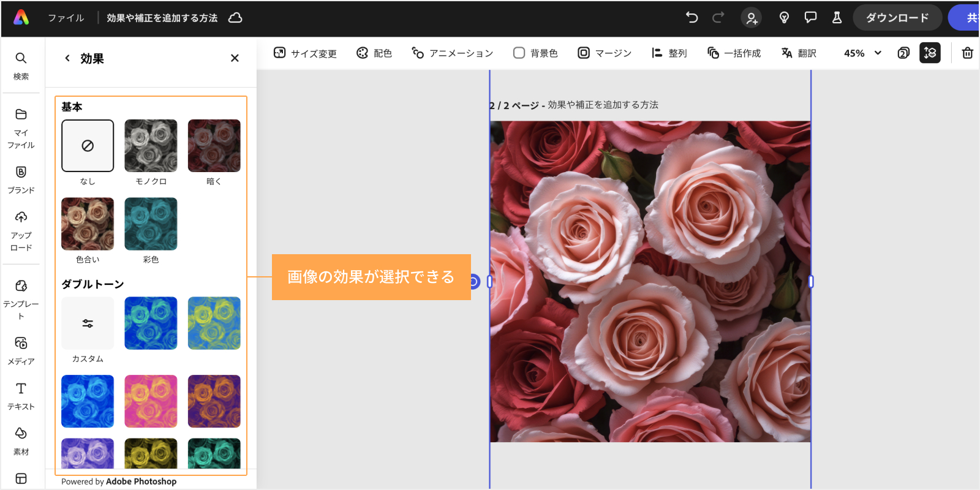This screenshot has height=490, width=980.
Task: Open the beaker labs icon
Action: click(x=837, y=18)
